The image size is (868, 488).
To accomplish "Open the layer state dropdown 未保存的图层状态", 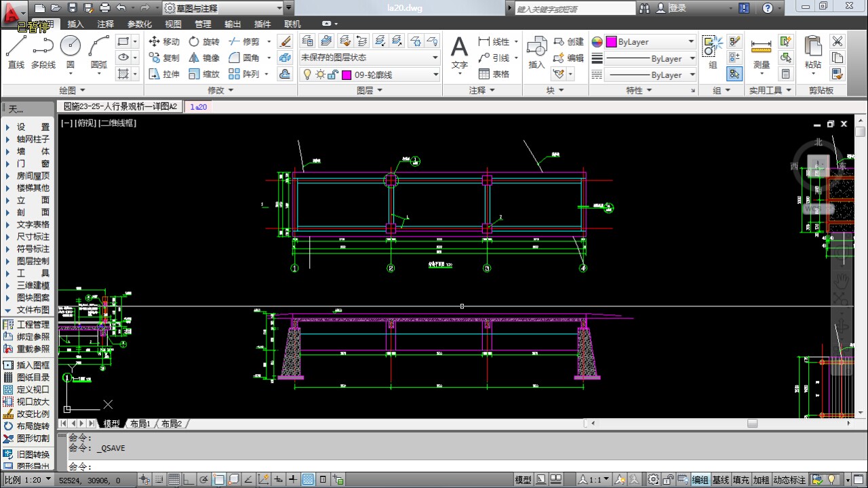I will (x=370, y=58).
